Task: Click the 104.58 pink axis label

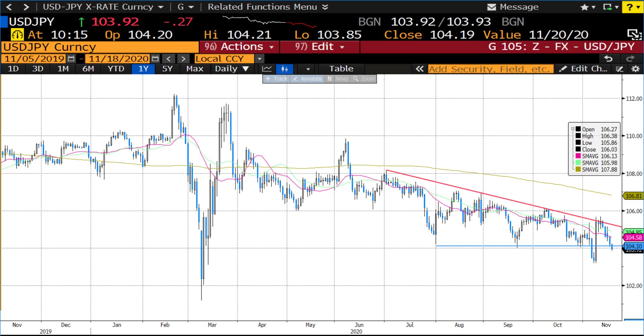Action: tap(633, 237)
